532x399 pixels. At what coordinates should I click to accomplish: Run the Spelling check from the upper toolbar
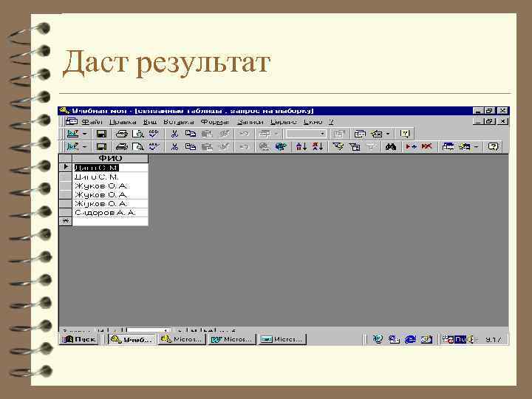[154, 133]
